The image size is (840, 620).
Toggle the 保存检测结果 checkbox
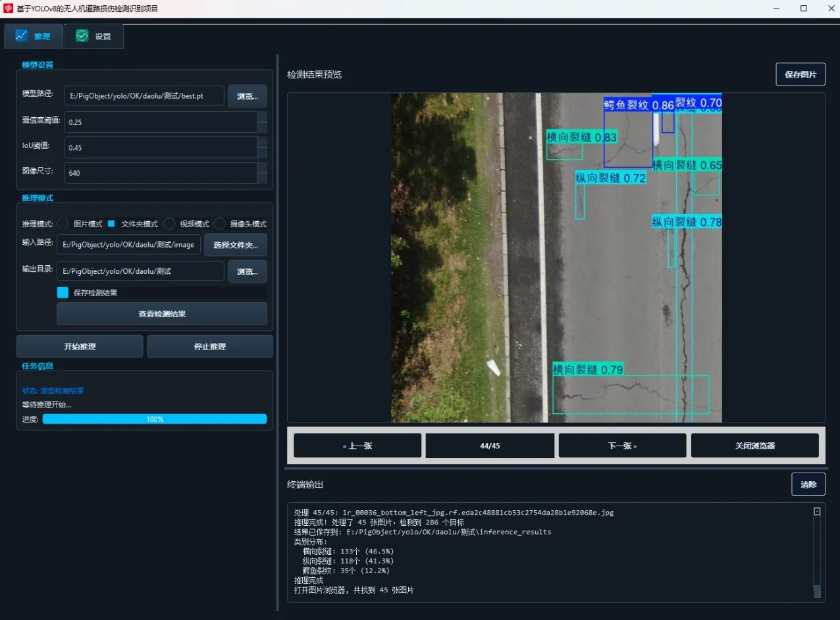click(x=63, y=292)
